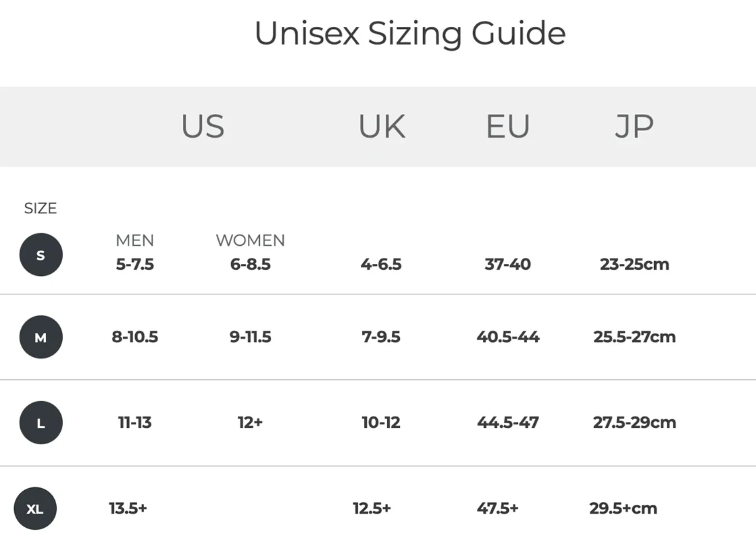
Task: Select the 10-12 UK size value
Action: (x=381, y=422)
